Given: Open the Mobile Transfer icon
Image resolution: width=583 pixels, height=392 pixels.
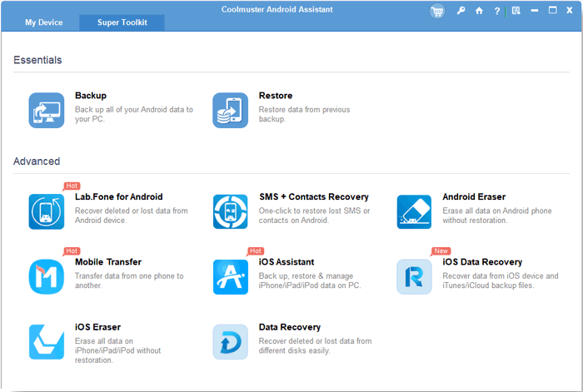Looking at the screenshot, I should pyautogui.click(x=47, y=276).
